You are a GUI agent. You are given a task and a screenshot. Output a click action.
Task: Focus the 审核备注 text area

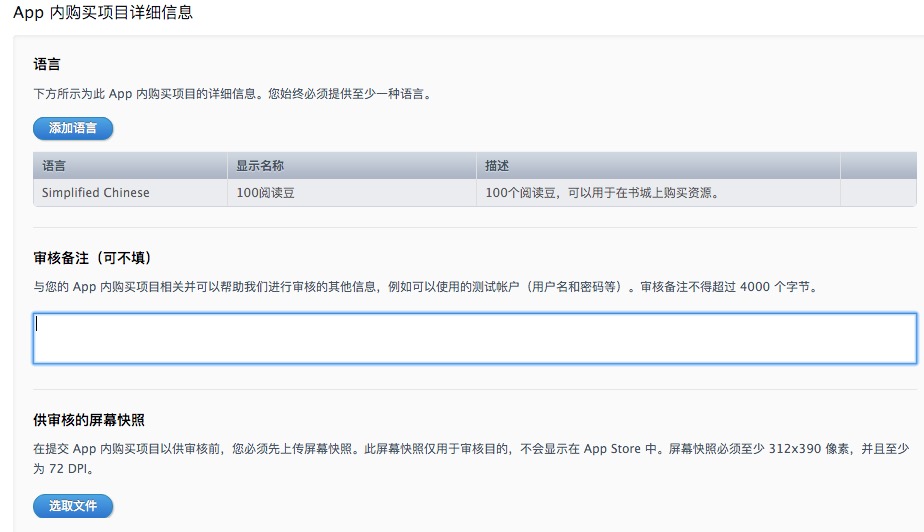pyautogui.click(x=475, y=338)
